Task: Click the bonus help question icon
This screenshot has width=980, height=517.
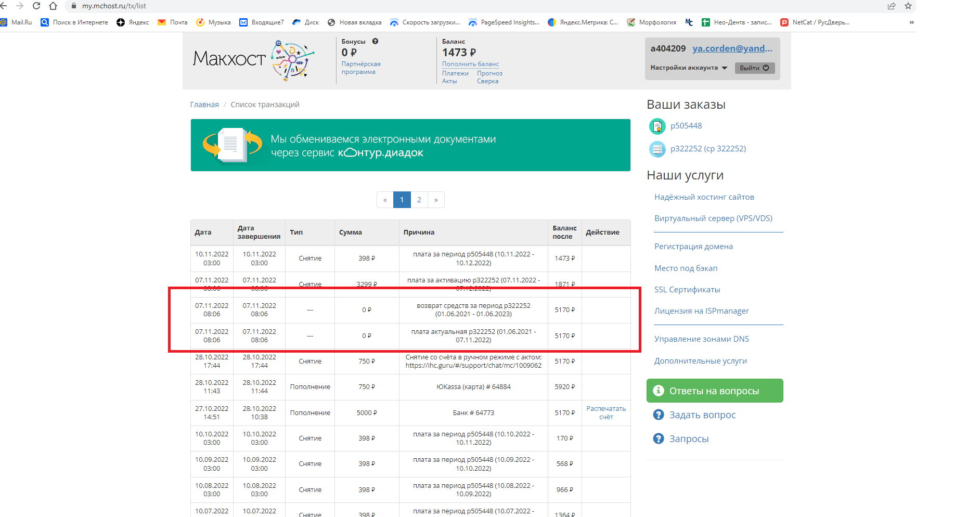Action: coord(375,41)
